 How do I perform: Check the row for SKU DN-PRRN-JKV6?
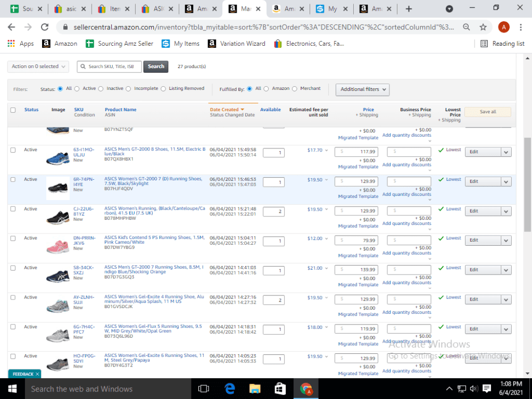click(13, 238)
